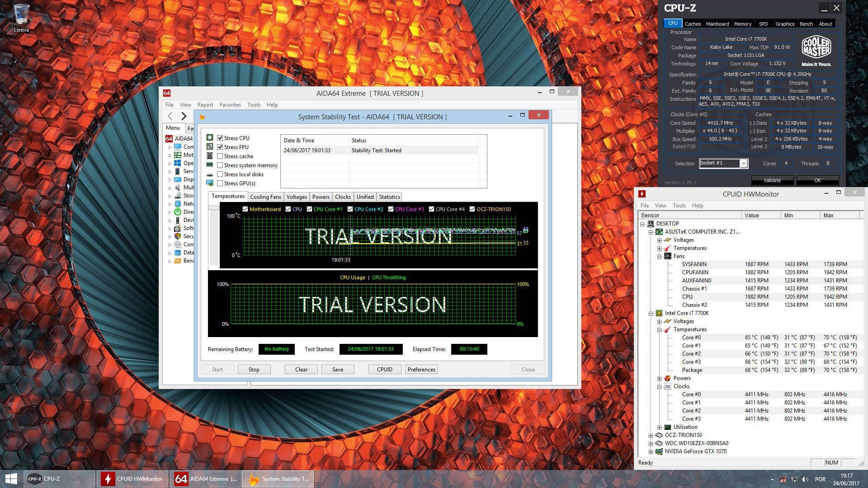The height and width of the screenshot is (488, 868).
Task: Open the Tools menu in HWMonitor
Action: (x=679, y=206)
